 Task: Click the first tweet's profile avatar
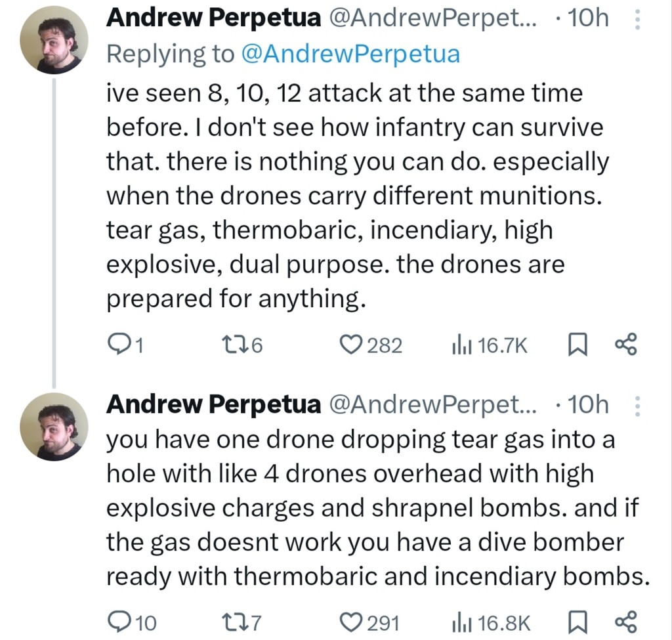(54, 43)
